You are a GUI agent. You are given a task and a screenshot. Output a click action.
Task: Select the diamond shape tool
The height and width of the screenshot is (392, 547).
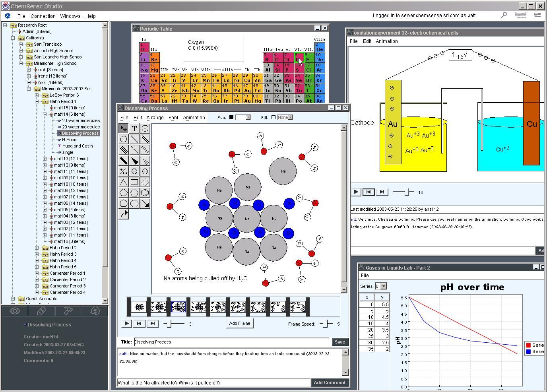point(145,182)
